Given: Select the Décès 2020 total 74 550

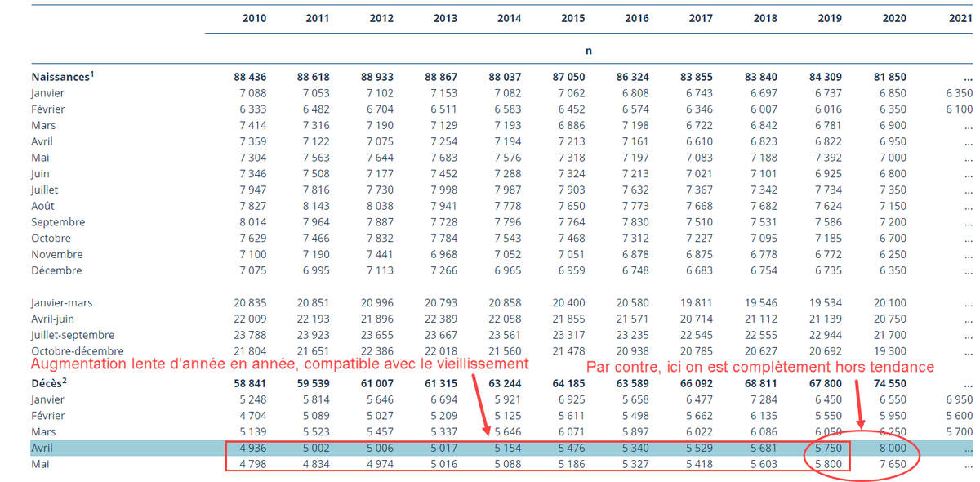Looking at the screenshot, I should (889, 383).
